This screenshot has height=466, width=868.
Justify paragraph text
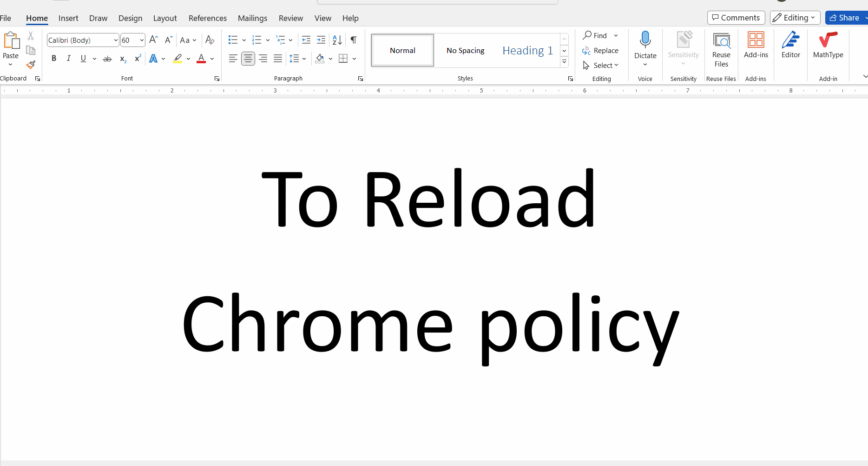pos(278,59)
